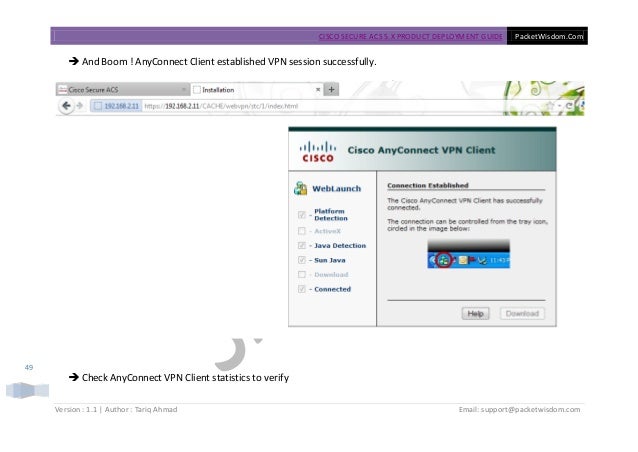This screenshot has height=452, width=638.
Task: Click the browser Forward arrow button
Action: (80, 106)
